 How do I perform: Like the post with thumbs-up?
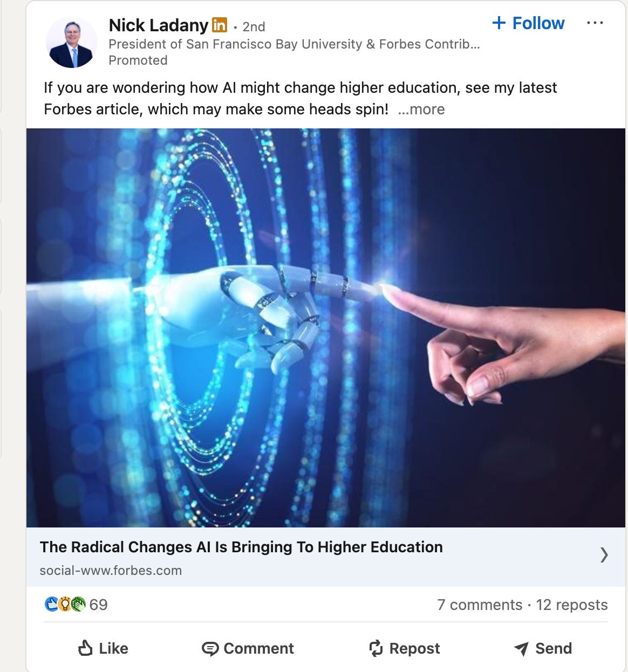[x=103, y=648]
